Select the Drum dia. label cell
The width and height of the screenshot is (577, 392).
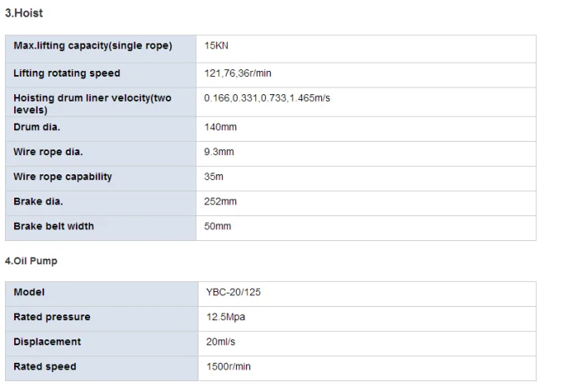38,128
